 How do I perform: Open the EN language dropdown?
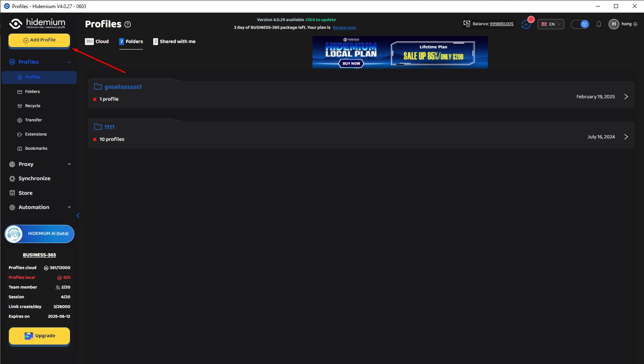[551, 24]
